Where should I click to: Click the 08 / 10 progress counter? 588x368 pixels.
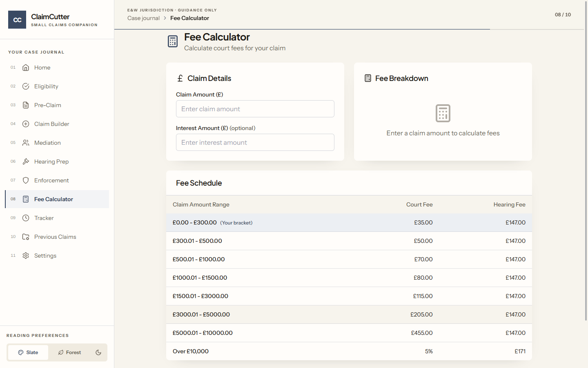pos(563,15)
